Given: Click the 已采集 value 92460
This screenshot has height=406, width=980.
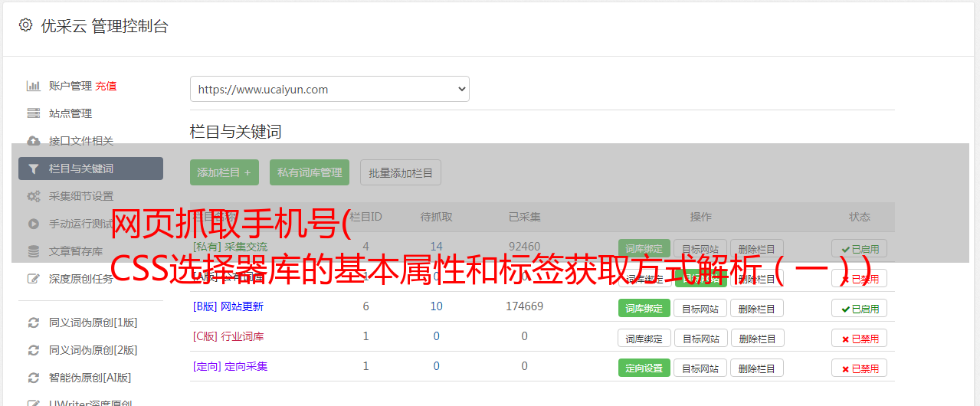Looking at the screenshot, I should point(525,247).
